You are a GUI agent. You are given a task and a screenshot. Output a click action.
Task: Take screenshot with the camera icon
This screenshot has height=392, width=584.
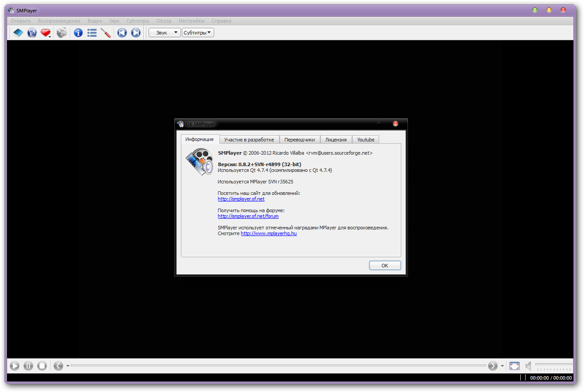point(62,33)
